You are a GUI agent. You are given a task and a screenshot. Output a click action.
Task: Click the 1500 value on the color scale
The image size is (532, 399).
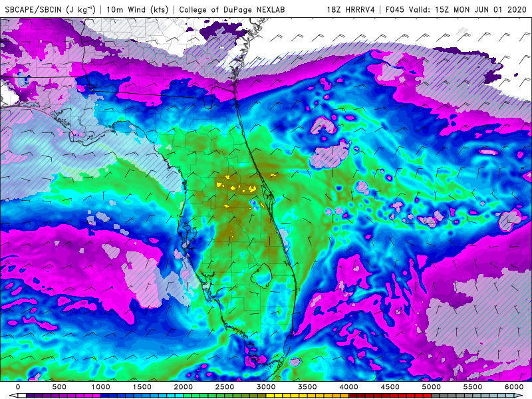coord(142,387)
